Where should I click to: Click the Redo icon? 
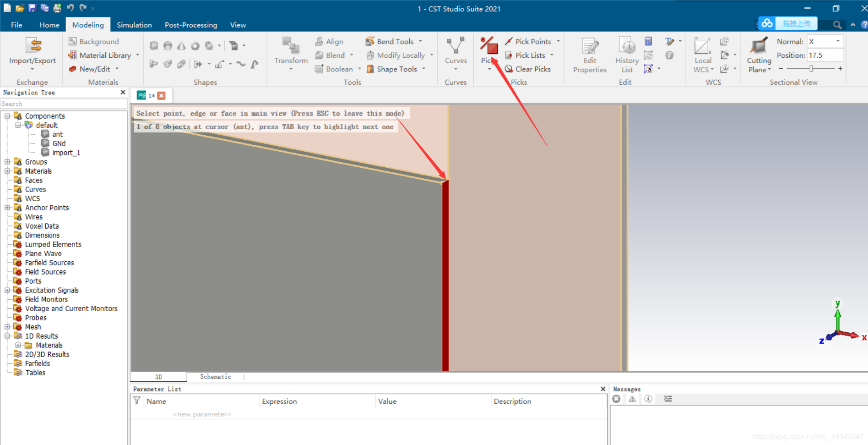[83, 8]
